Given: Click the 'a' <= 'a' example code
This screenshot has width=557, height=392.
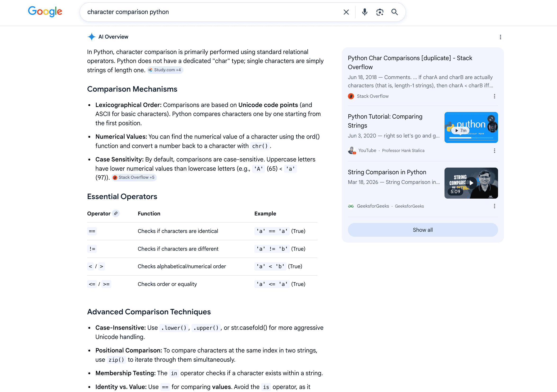Looking at the screenshot, I should click(x=272, y=284).
